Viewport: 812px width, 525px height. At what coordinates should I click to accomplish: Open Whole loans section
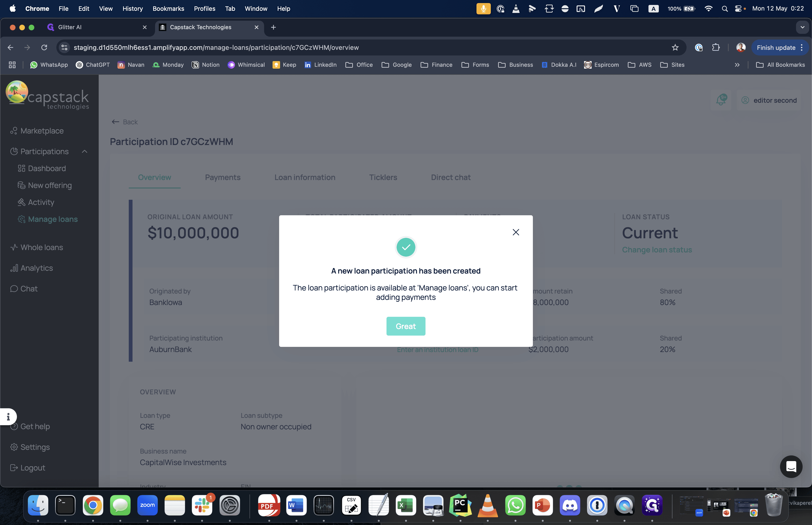click(37, 247)
